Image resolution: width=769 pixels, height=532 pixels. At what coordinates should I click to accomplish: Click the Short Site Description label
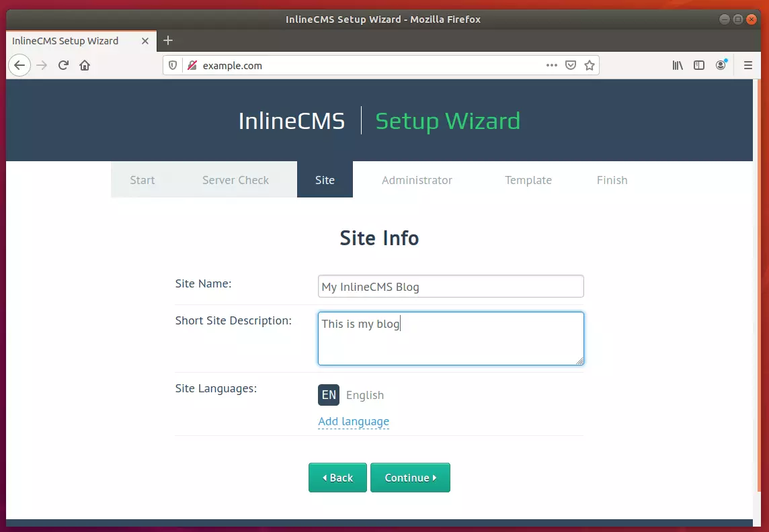[x=233, y=320]
